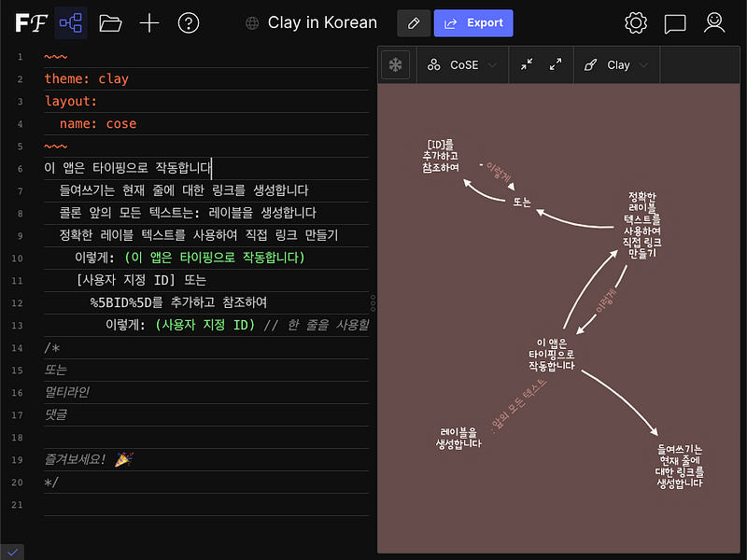Viewport: 747px width, 560px height.
Task: Click the CoSE layout circles icon
Action: 433,64
